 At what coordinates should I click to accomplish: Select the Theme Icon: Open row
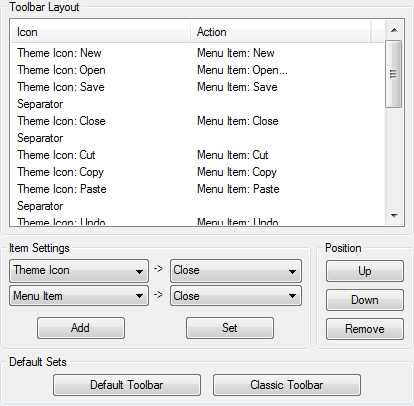pos(197,70)
